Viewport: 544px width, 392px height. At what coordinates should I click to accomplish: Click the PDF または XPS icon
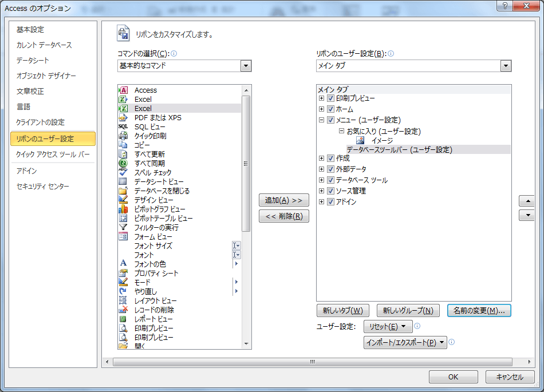tap(123, 117)
